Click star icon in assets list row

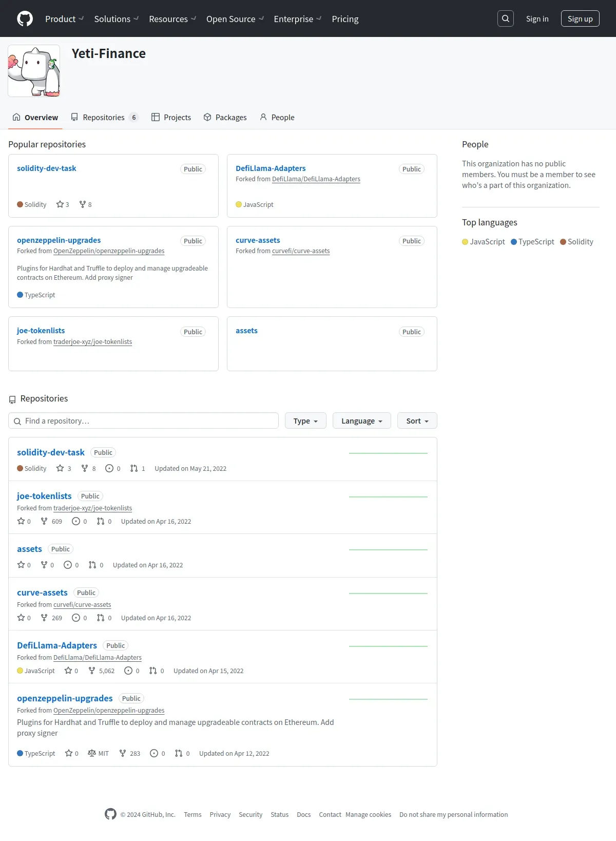[x=21, y=565]
